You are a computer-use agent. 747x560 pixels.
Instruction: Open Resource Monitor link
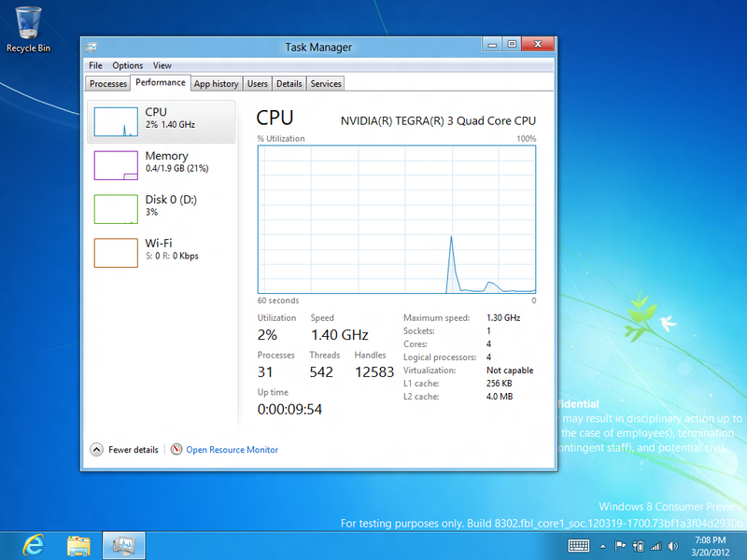[232, 450]
